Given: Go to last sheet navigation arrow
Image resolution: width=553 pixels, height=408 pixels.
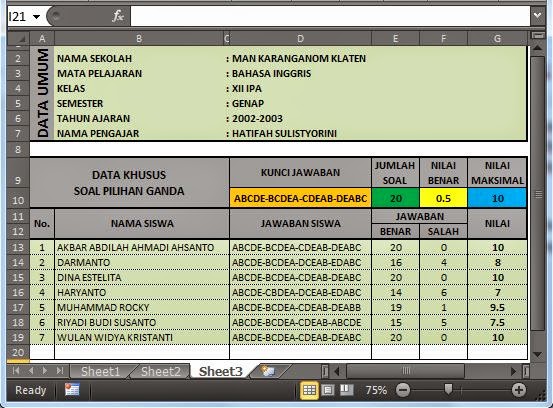Looking at the screenshot, I should pos(60,371).
